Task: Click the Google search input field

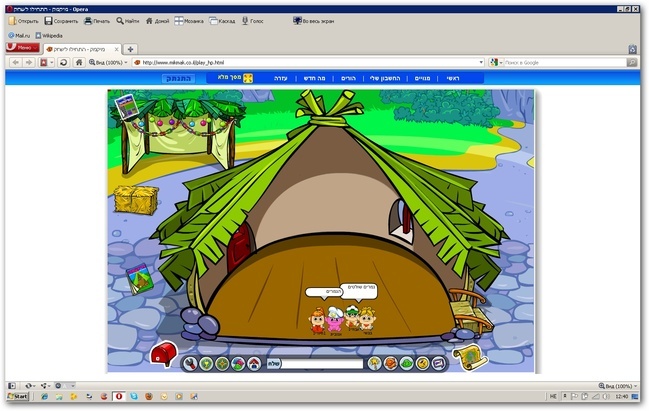Action: [565, 62]
